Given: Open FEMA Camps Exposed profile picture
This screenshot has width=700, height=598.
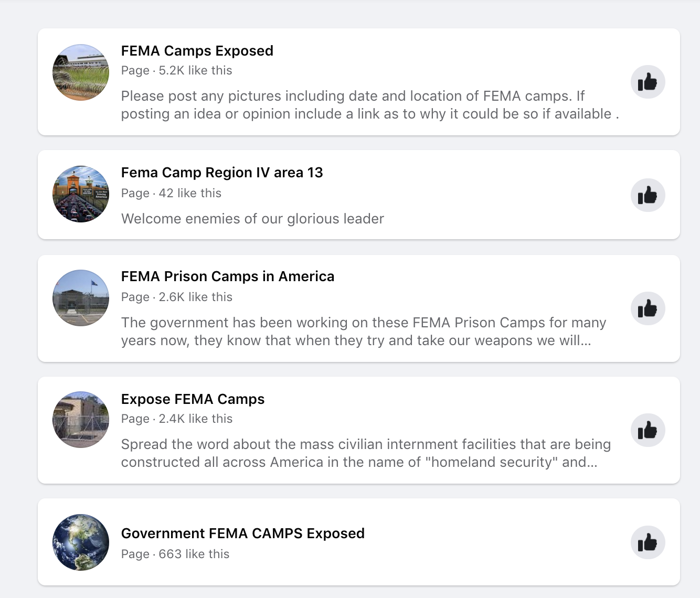Looking at the screenshot, I should coord(81,72).
